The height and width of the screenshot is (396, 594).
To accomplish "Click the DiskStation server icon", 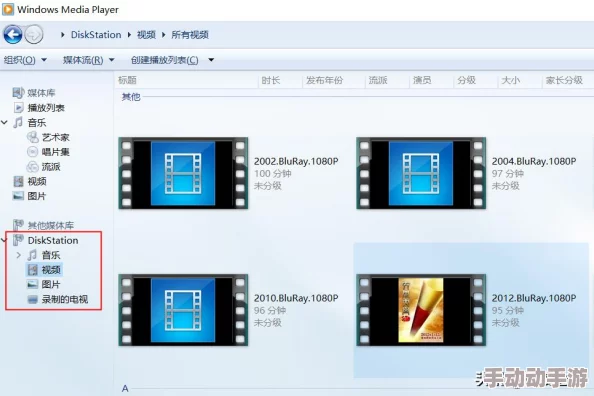I will click(x=18, y=240).
